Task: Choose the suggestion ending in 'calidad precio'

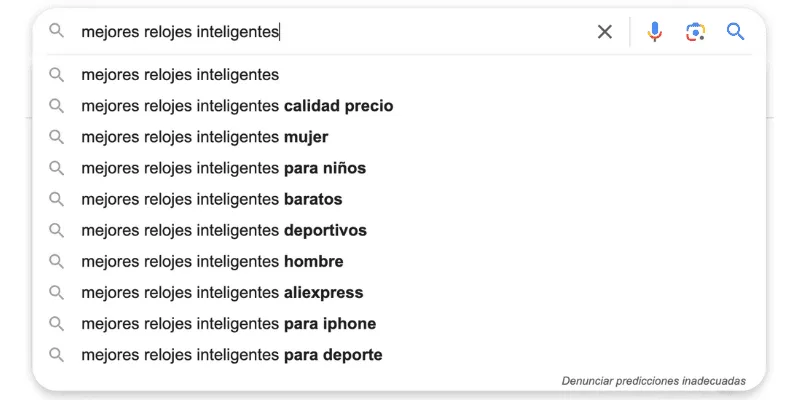Action: [x=237, y=106]
